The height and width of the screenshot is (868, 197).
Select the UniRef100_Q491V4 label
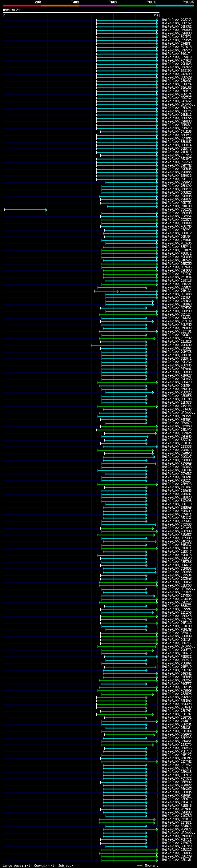coord(176,406)
